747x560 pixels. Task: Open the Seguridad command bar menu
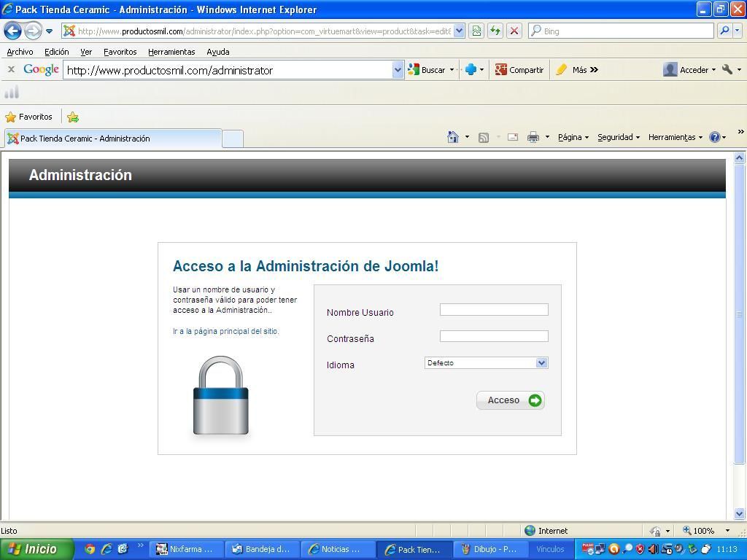(619, 137)
